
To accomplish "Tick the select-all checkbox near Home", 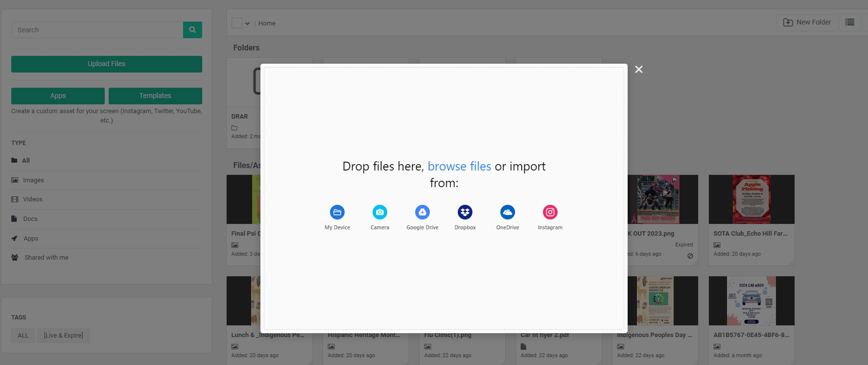I will point(237,23).
